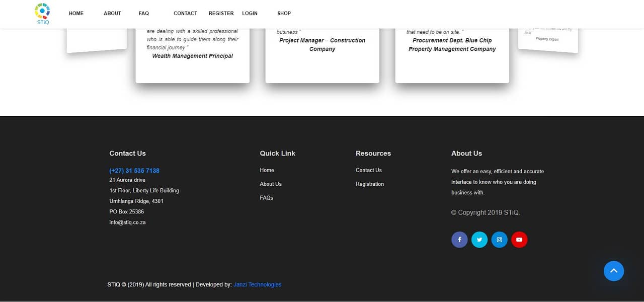Click the STiQ logo in the header
The width and height of the screenshot is (644, 302).
click(x=42, y=14)
